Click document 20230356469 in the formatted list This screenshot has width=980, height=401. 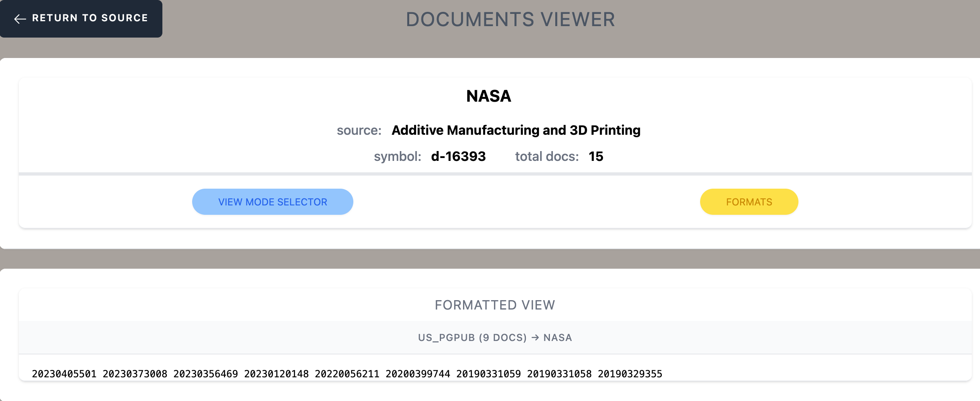(x=206, y=374)
